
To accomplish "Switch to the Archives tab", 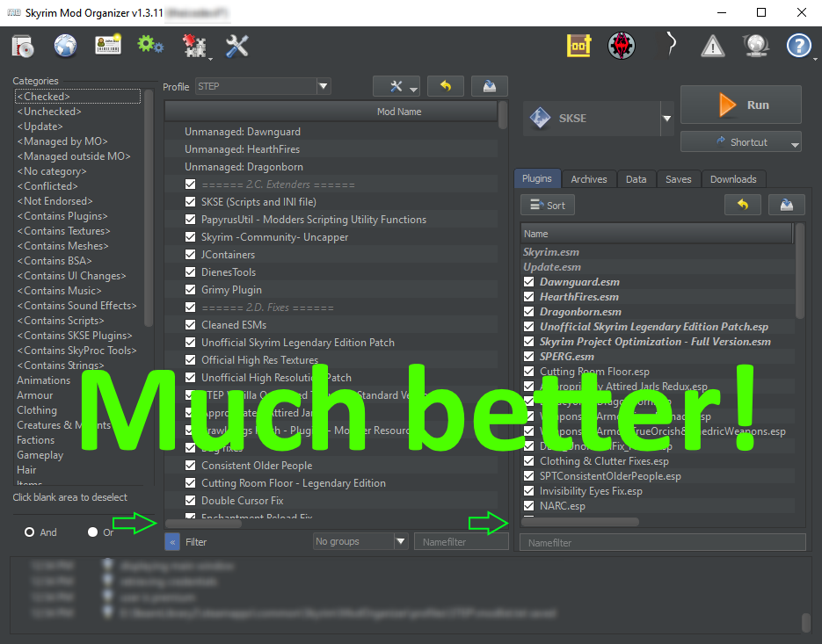I will coord(588,179).
